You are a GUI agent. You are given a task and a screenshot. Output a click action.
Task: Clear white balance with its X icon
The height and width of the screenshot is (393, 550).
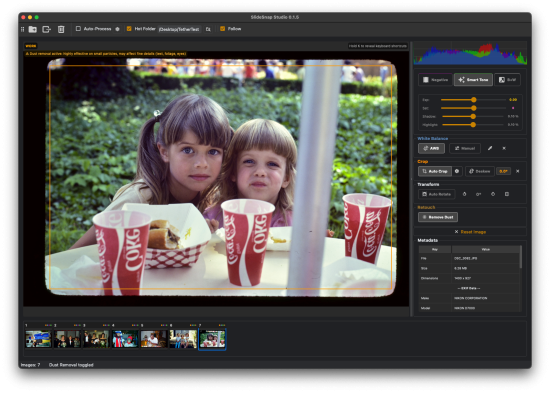point(504,148)
